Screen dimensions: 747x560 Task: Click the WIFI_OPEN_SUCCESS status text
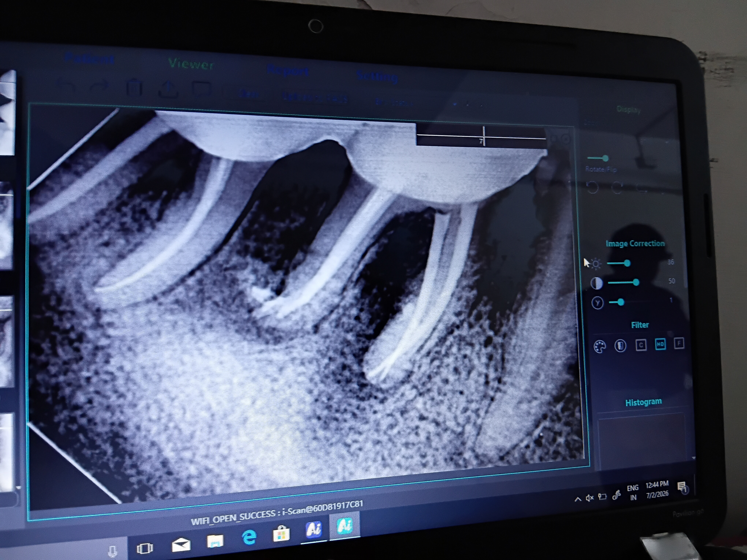277,513
